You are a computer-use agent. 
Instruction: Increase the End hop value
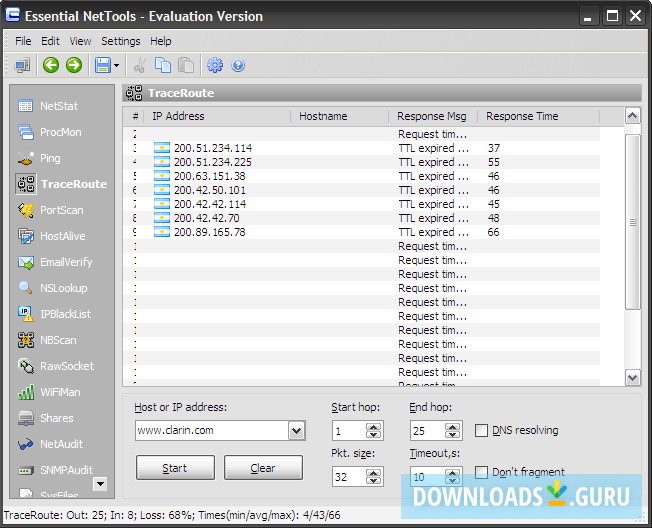click(452, 427)
